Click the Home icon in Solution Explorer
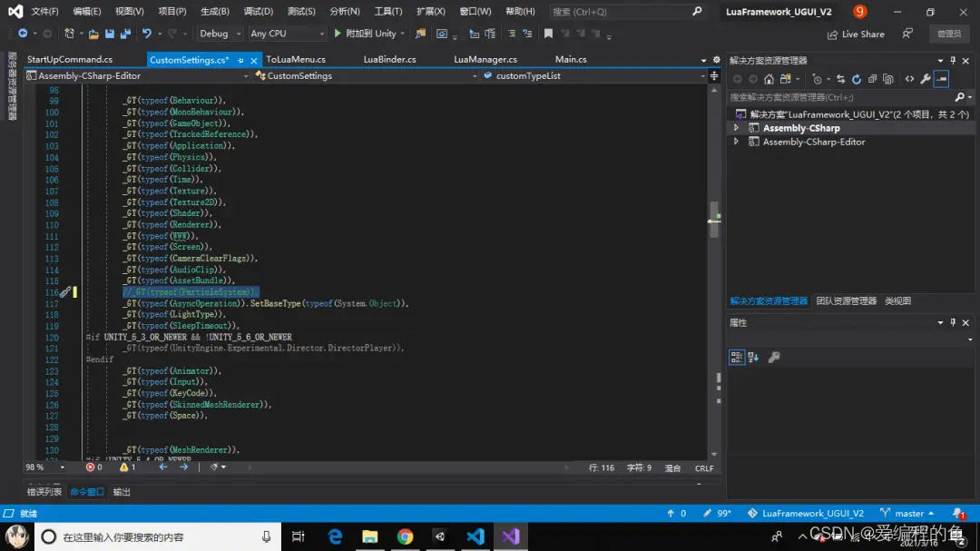This screenshot has width=980, height=551. [769, 79]
